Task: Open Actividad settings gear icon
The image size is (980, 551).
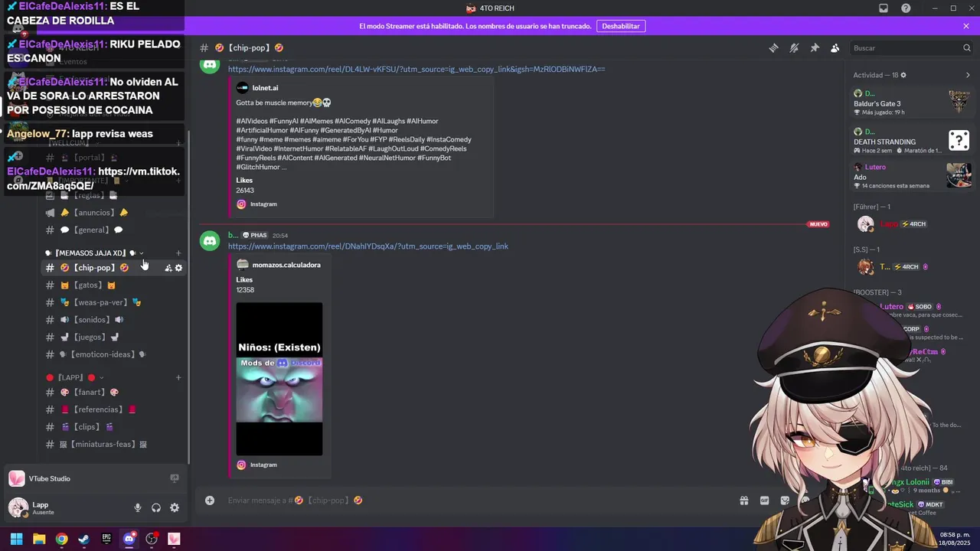Action: 903,75
